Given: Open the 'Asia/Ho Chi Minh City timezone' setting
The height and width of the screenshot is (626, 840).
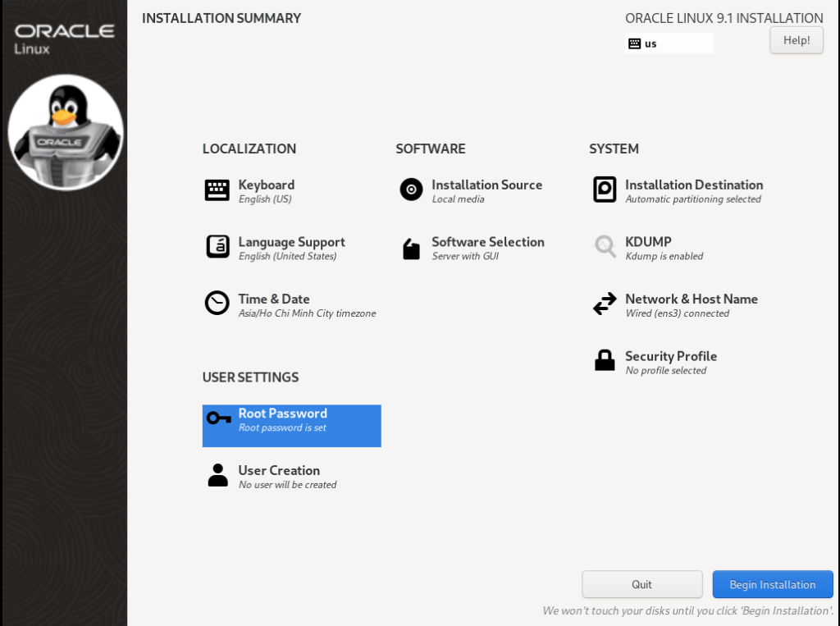Looking at the screenshot, I should 307,313.
